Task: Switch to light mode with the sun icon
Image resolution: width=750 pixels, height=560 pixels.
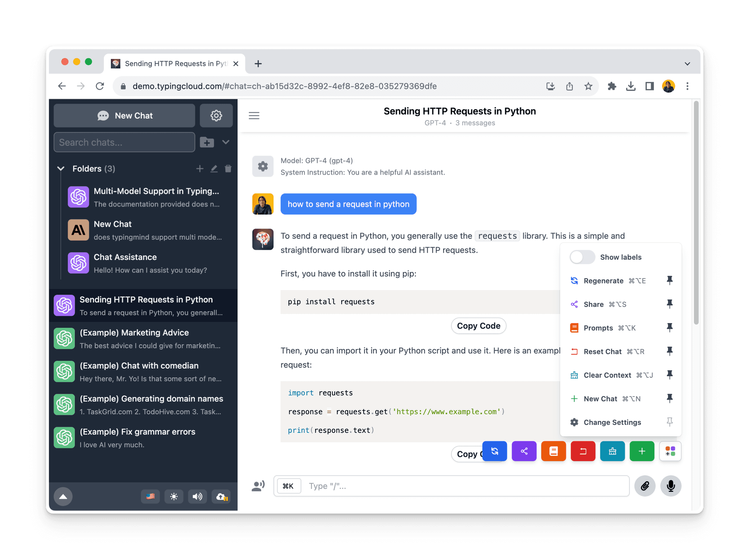Action: (174, 497)
